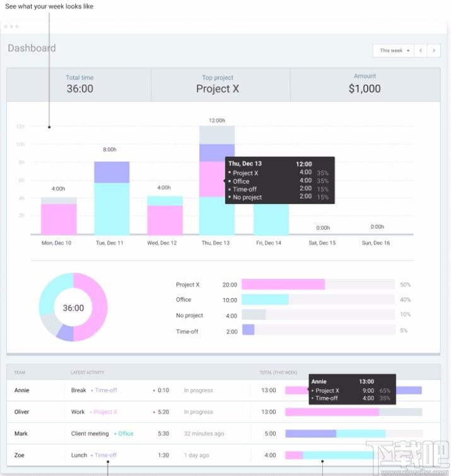Click the Project X tag in Oliver's activity

pyautogui.click(x=105, y=412)
